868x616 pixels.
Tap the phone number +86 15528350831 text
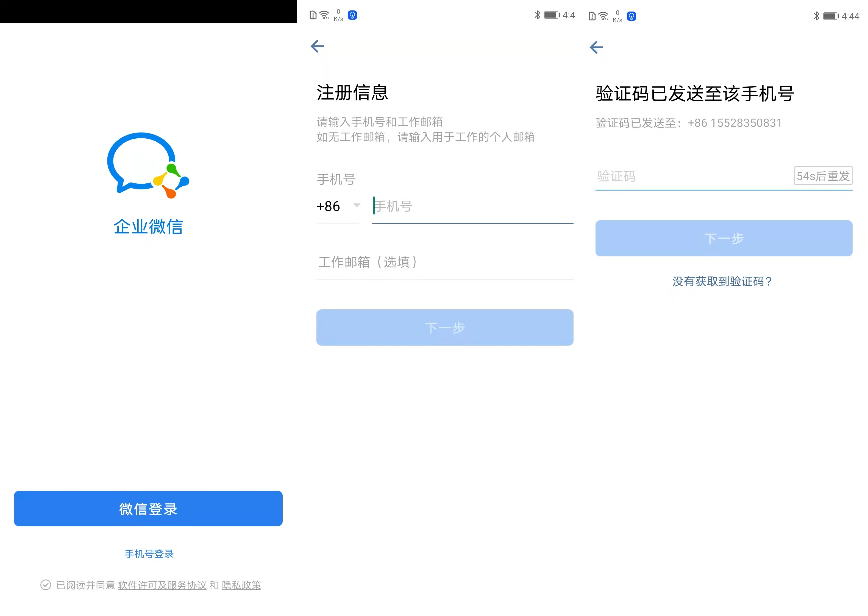pyautogui.click(x=735, y=123)
